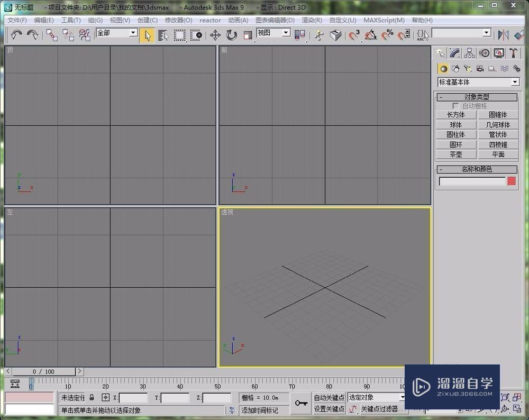Activate the Select Object arrow tool
This screenshot has height=420, width=529.
coord(147,35)
